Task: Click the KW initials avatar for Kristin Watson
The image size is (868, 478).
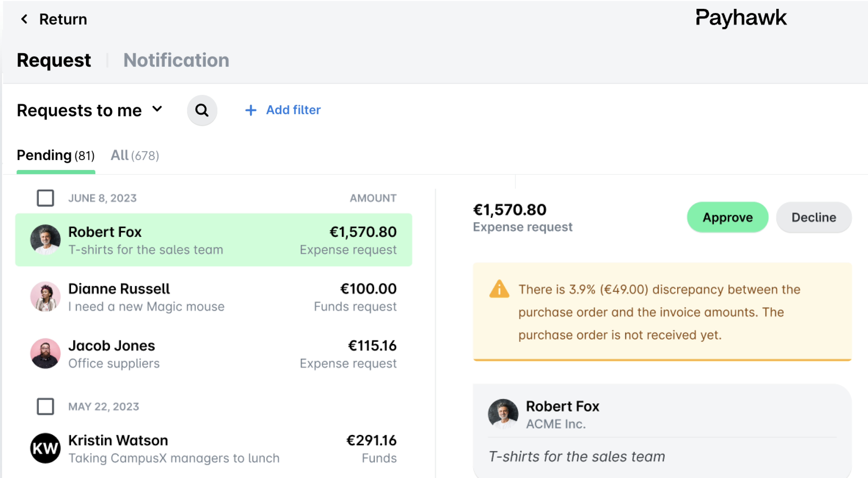Action: [x=45, y=448]
